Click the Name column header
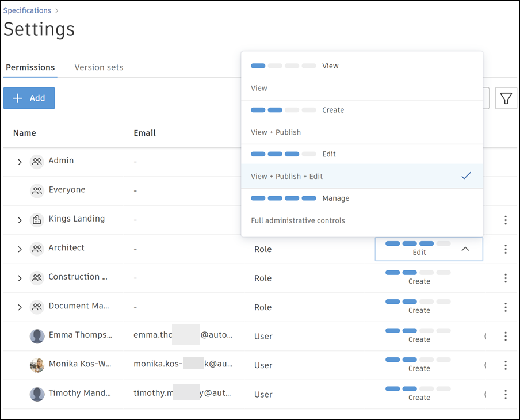 tap(25, 133)
